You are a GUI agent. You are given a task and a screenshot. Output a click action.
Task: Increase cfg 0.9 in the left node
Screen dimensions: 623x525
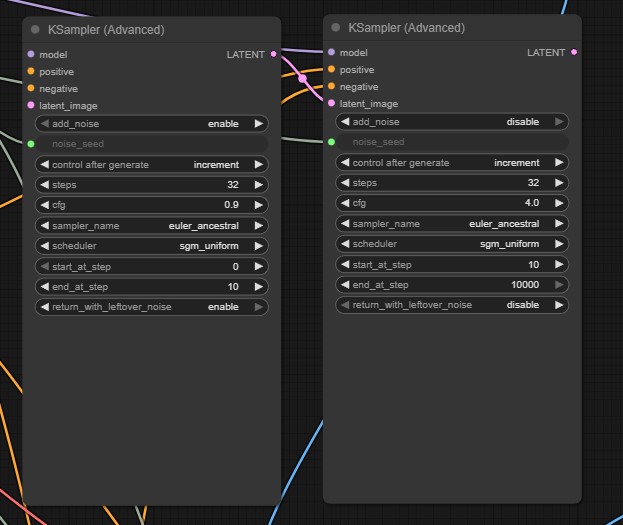pos(259,205)
